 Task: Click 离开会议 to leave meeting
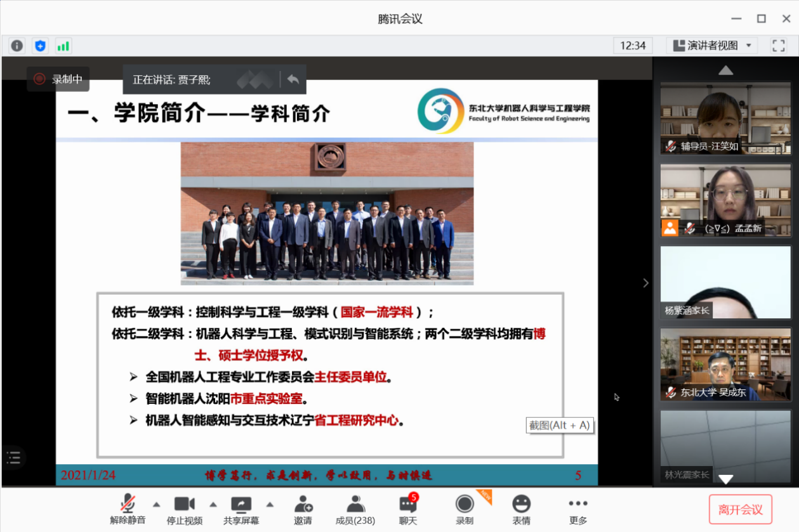tap(740, 509)
